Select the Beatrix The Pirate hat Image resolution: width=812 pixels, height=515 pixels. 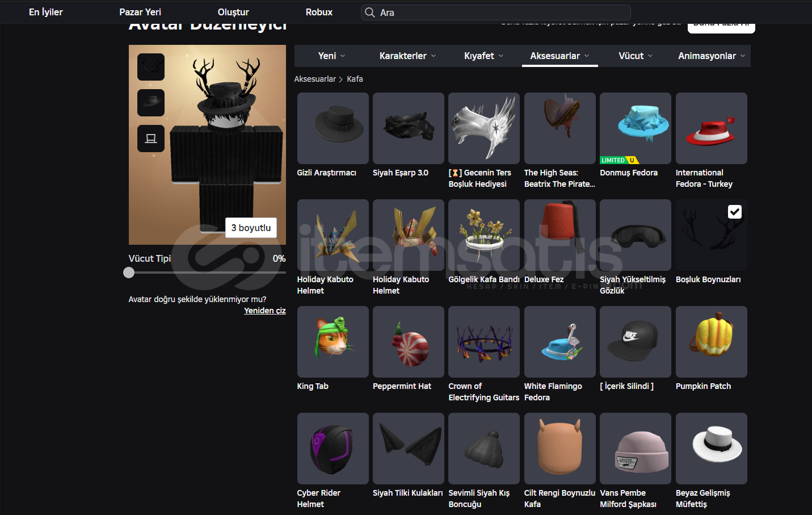click(560, 128)
